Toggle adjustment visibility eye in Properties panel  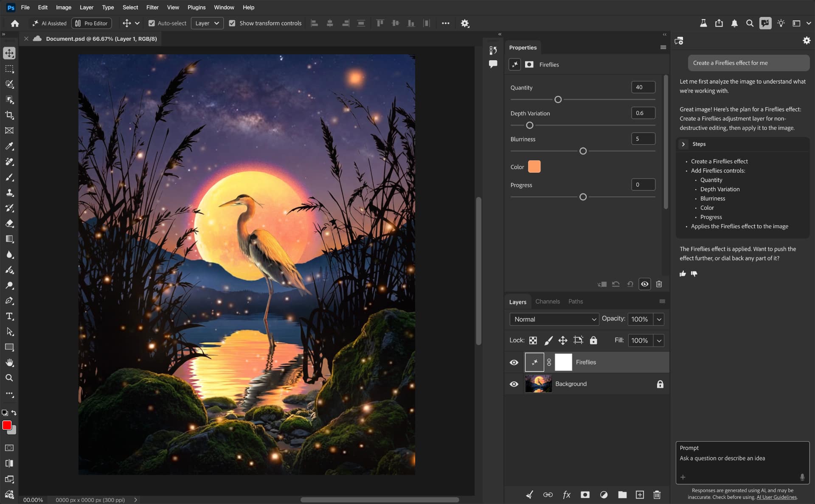[x=644, y=284]
